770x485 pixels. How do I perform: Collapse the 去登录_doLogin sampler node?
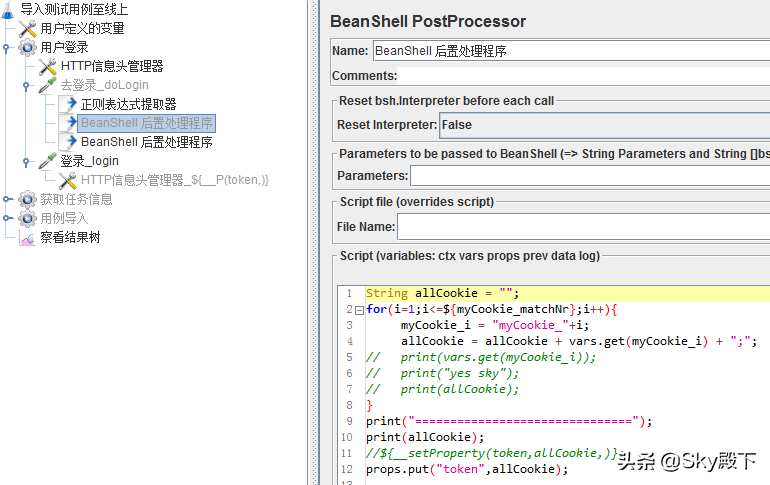[26, 85]
